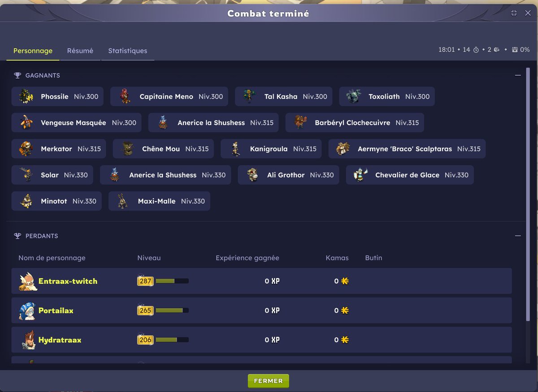Click Portailax character avatar

coord(27,310)
